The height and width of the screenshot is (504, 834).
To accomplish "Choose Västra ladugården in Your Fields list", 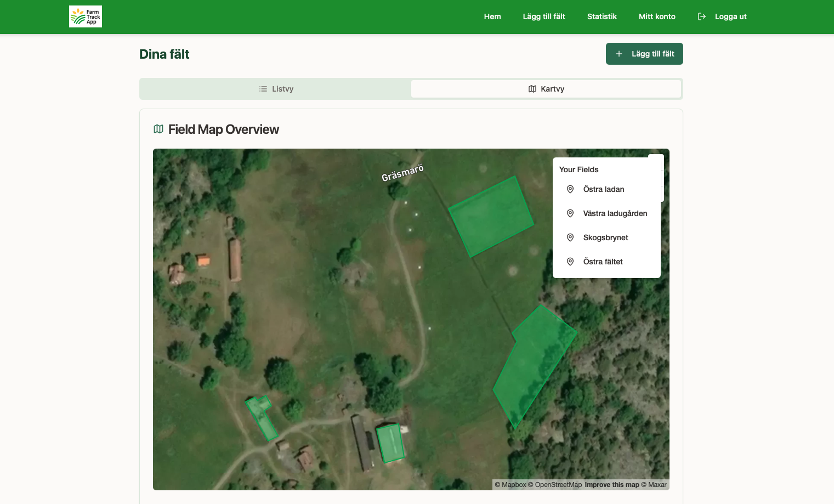I will (606, 213).
